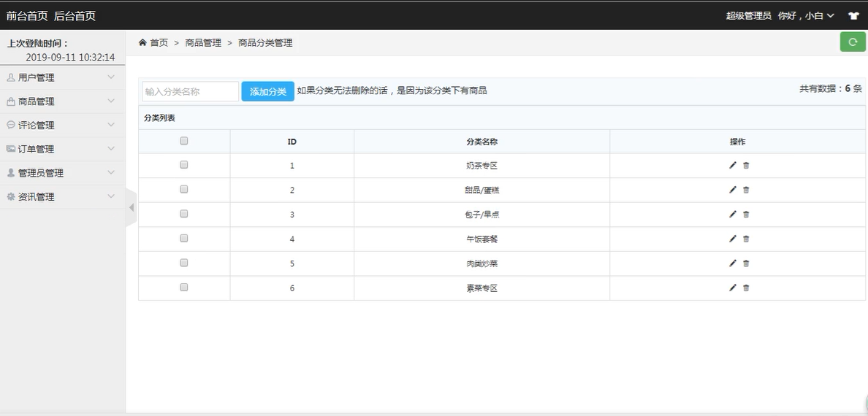
Task: Edit category row 2 甜品/蛋糕 pencil icon
Action: tap(733, 190)
